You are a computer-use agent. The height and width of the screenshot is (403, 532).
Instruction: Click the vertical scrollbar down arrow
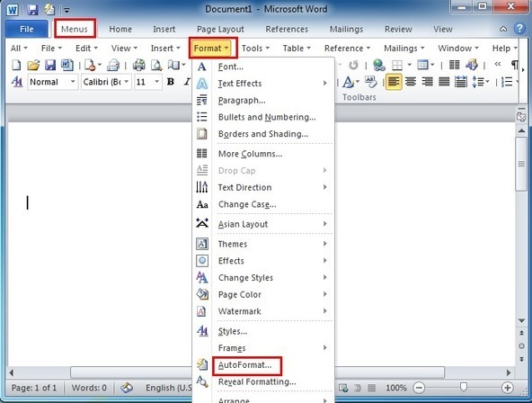[x=521, y=320]
